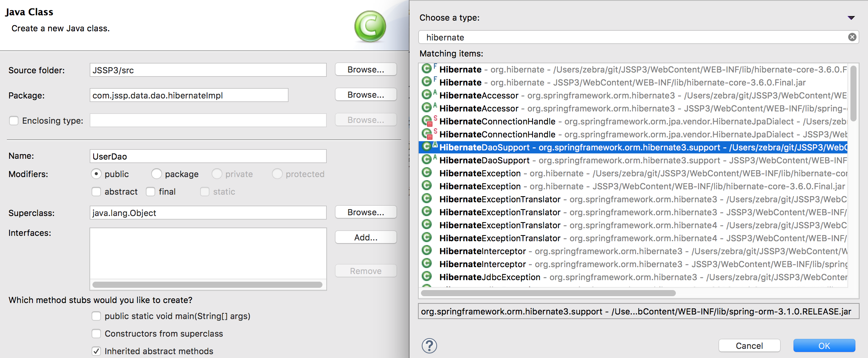Select HibernateExceptionTranslator hibernate4 JSSP3 entry
Screen dimensions: 868x358
633,238
